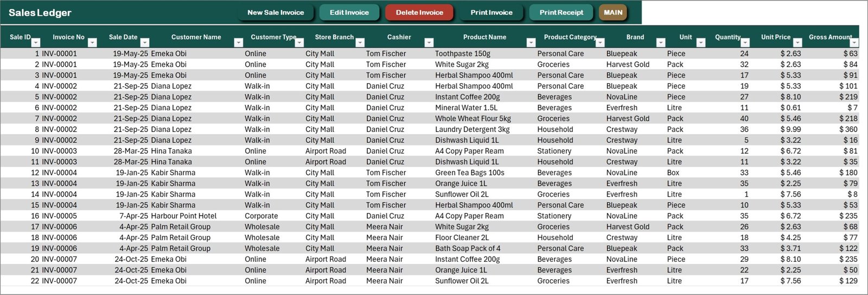Open the Edit Invoice form
Viewport: 868px width, 295px height.
point(349,12)
